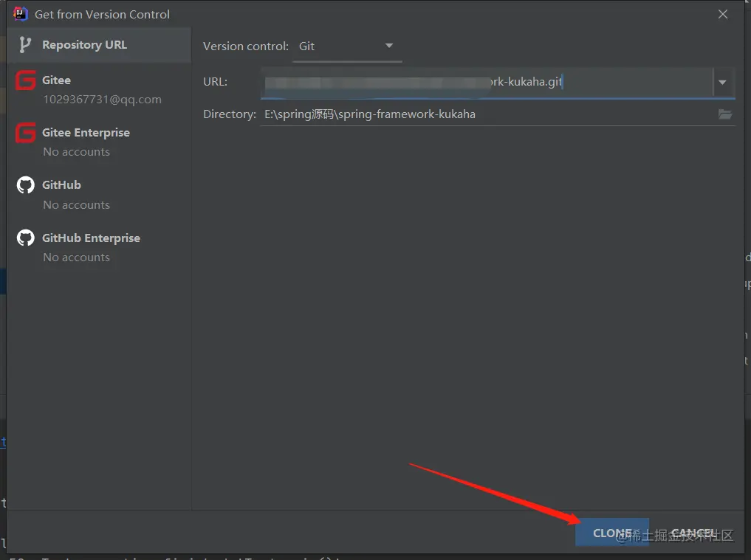
Task: Click the IntelliJ logo in title bar
Action: tap(20, 14)
